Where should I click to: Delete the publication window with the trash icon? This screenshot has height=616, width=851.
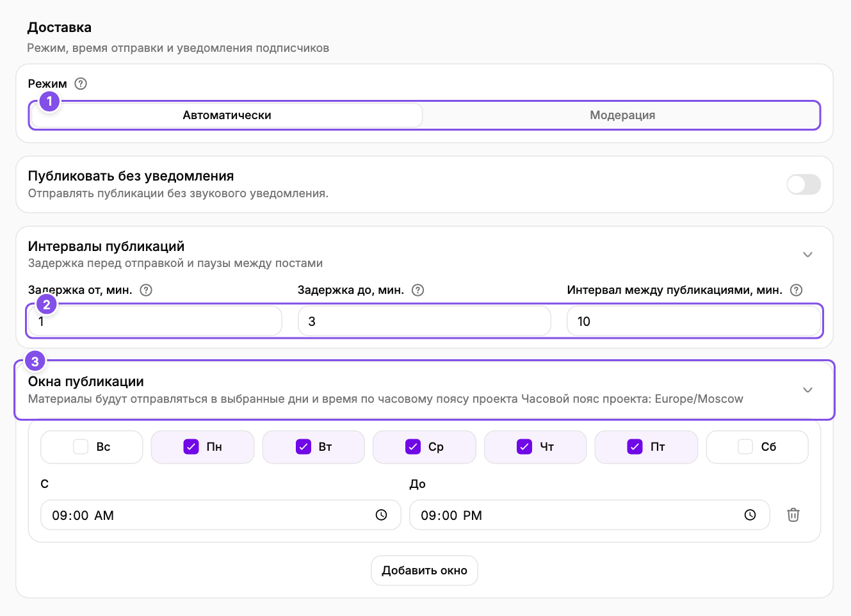(793, 515)
